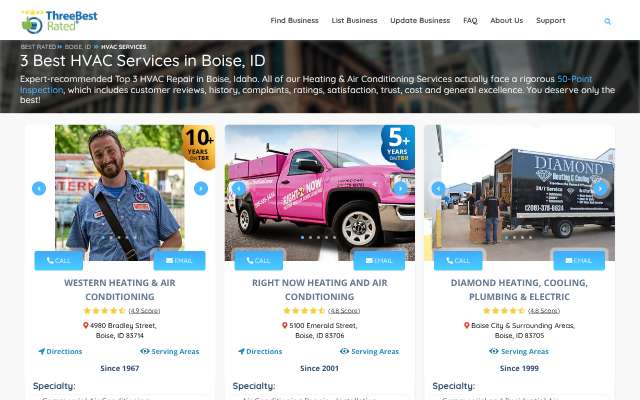
Task: Click '3 Best HVAC Services in Boise, ID' heading
Action: [x=143, y=61]
